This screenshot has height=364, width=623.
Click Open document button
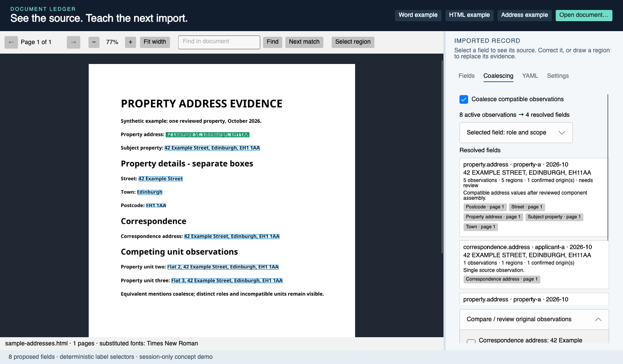(x=584, y=15)
